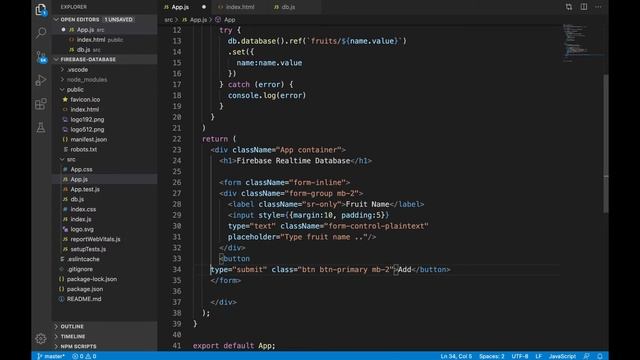Split the editor to the right
Viewport: 640px width, 360px height.
click(584, 7)
